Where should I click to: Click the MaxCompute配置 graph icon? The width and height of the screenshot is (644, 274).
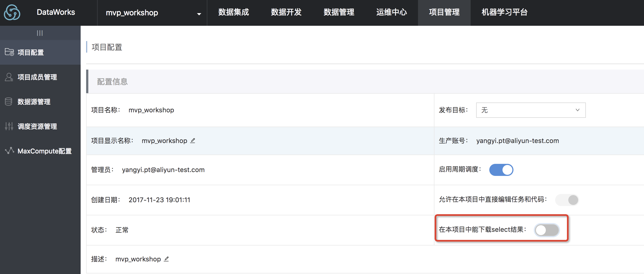pos(10,150)
